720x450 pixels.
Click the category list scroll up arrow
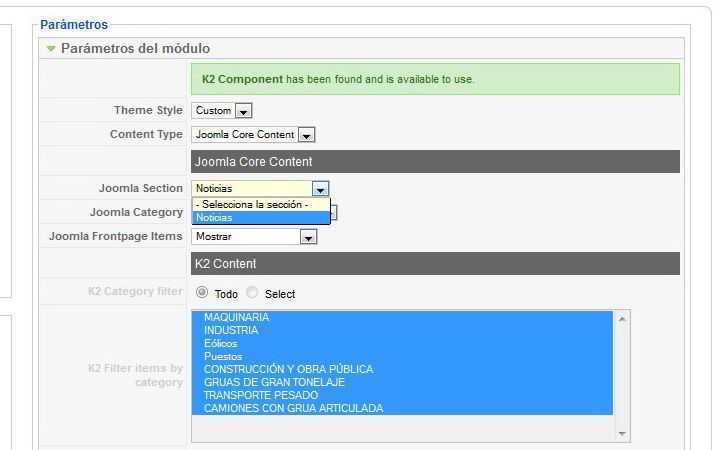click(x=622, y=319)
